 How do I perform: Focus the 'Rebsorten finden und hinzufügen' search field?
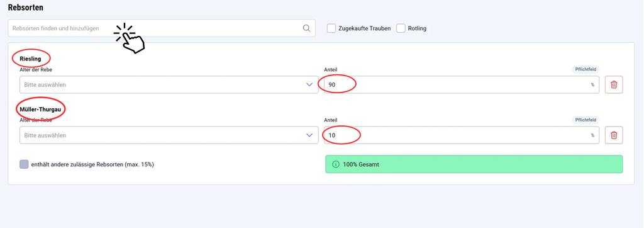tap(162, 28)
